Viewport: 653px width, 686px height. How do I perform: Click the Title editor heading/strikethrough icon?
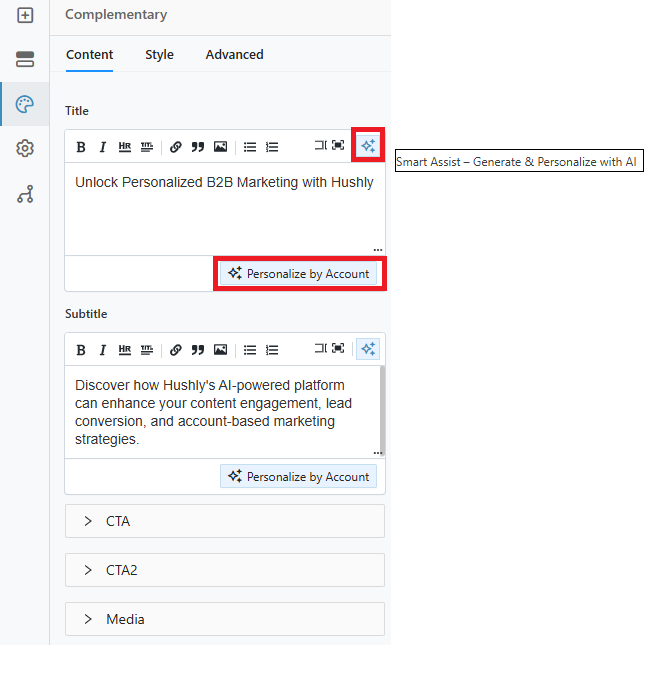tap(147, 147)
